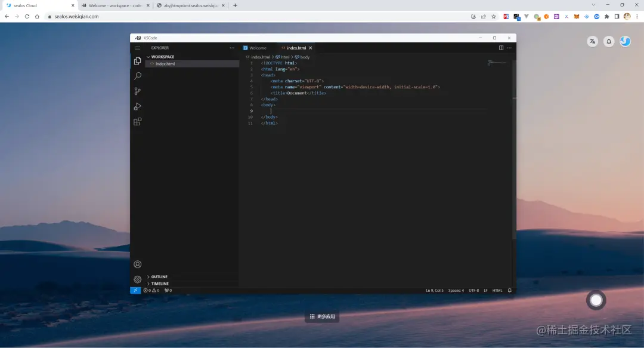
Task: Open the Accounts menu in activity bar
Action: pyautogui.click(x=138, y=264)
